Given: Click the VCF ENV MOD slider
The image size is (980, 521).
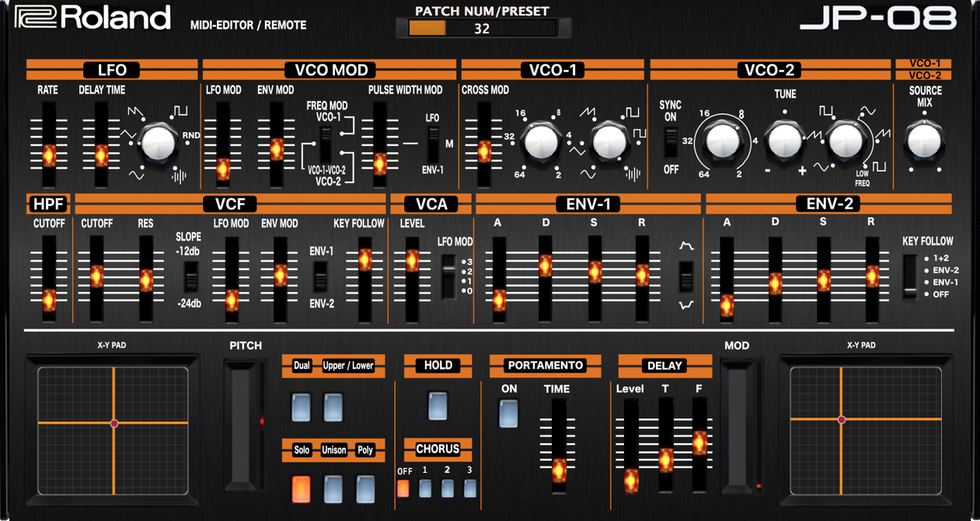Looking at the screenshot, I should click(x=280, y=279).
